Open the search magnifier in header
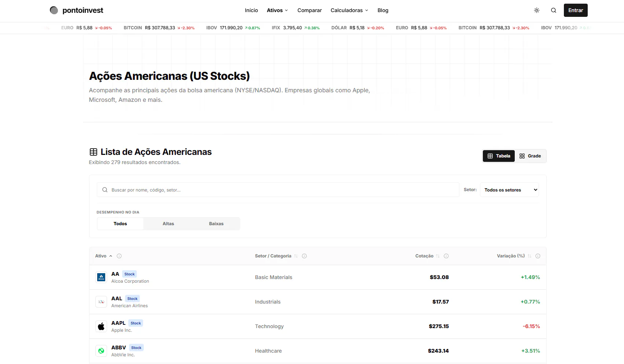The height and width of the screenshot is (364, 624). point(554,10)
